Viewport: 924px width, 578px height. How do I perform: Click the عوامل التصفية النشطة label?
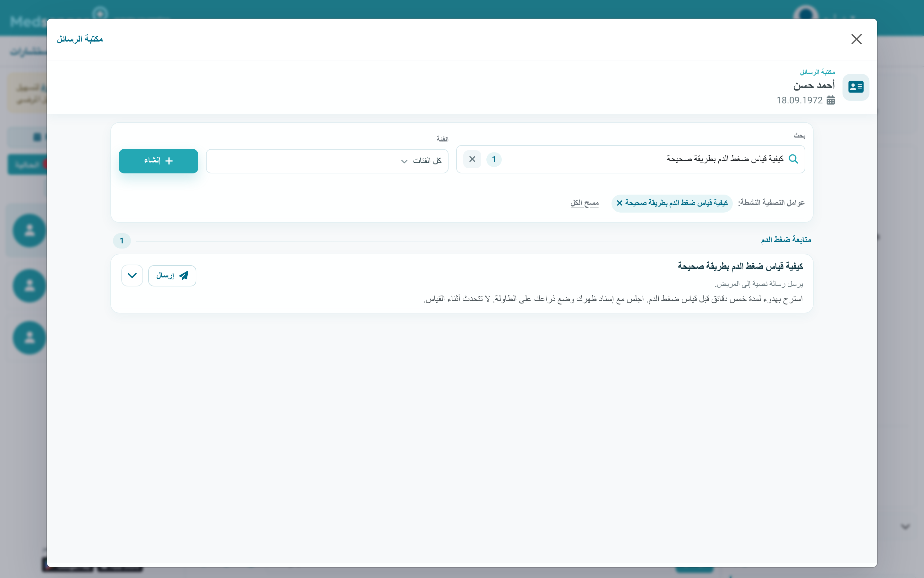(771, 203)
